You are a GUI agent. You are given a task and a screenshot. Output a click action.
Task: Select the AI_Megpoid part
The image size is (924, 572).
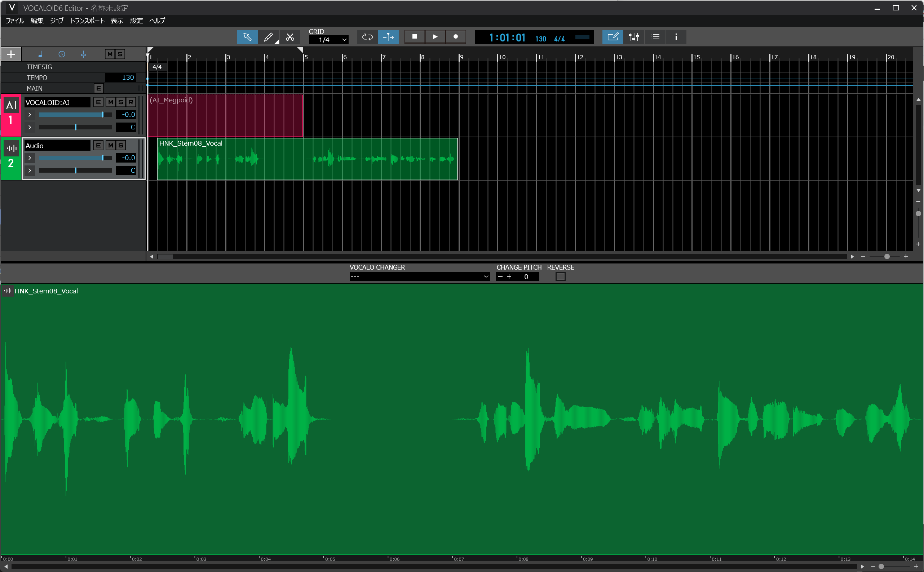click(226, 115)
